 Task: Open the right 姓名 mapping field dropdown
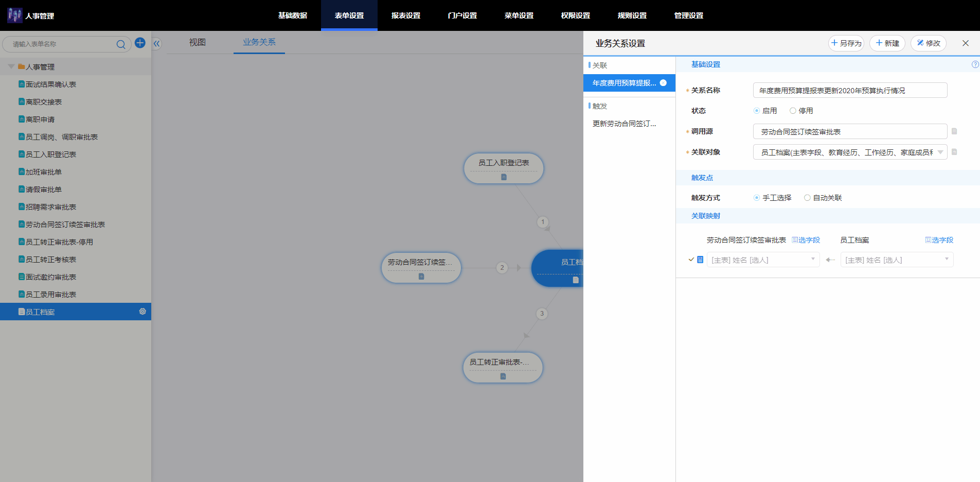click(897, 260)
